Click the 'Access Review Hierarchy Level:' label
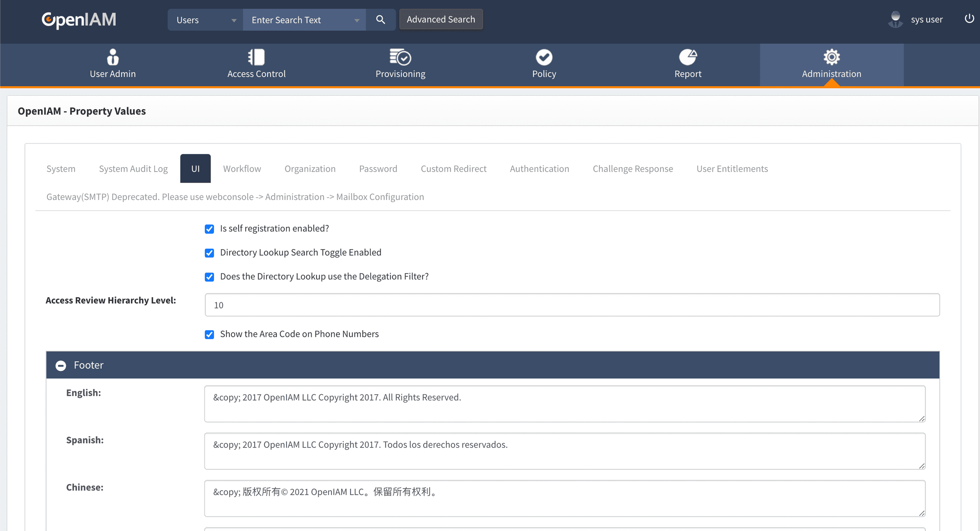 (x=111, y=300)
